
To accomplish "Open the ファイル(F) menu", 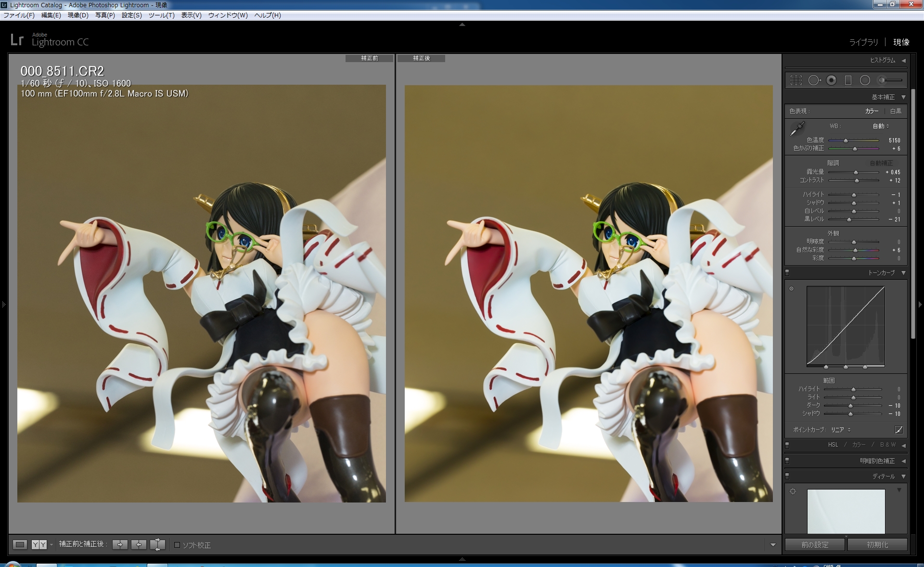I will (19, 15).
